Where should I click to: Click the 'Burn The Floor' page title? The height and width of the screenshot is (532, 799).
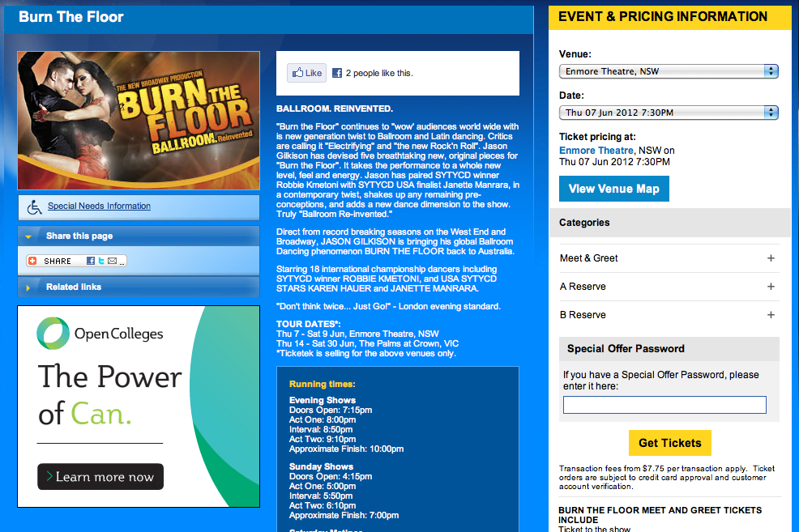[71, 17]
